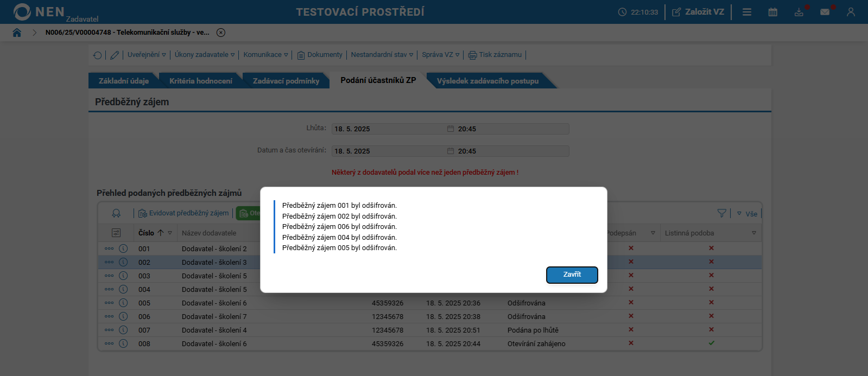Open Číslo column filter dropdown
Image resolution: width=868 pixels, height=376 pixels.
170,233
